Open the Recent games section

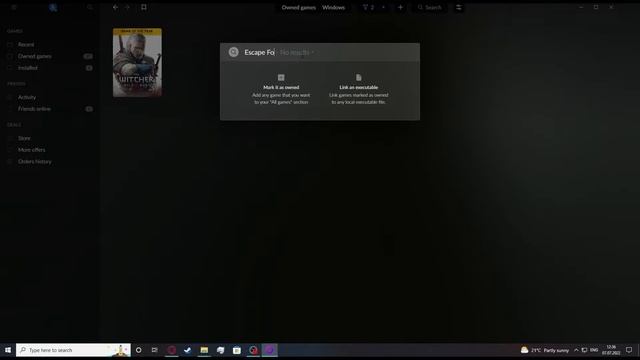[x=26, y=44]
